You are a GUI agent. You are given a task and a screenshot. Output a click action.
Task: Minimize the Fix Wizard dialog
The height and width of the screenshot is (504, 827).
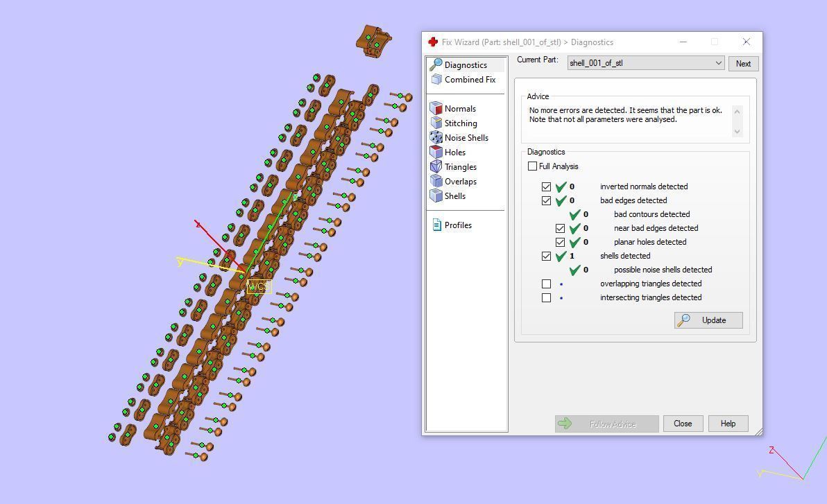tap(683, 42)
